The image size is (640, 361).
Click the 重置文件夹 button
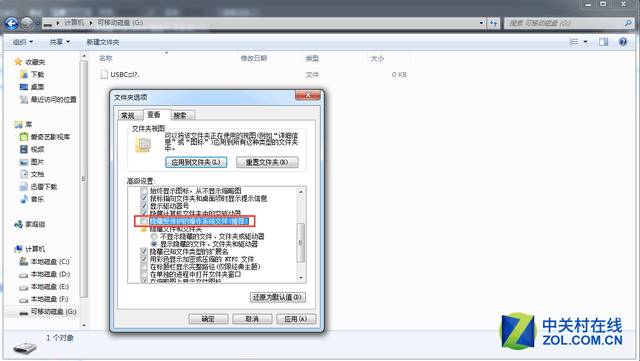click(267, 162)
